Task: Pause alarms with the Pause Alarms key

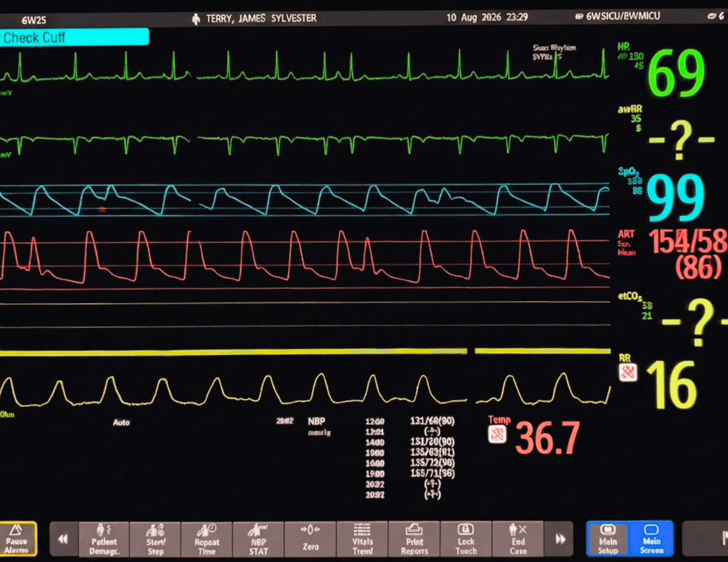Action: point(18,539)
